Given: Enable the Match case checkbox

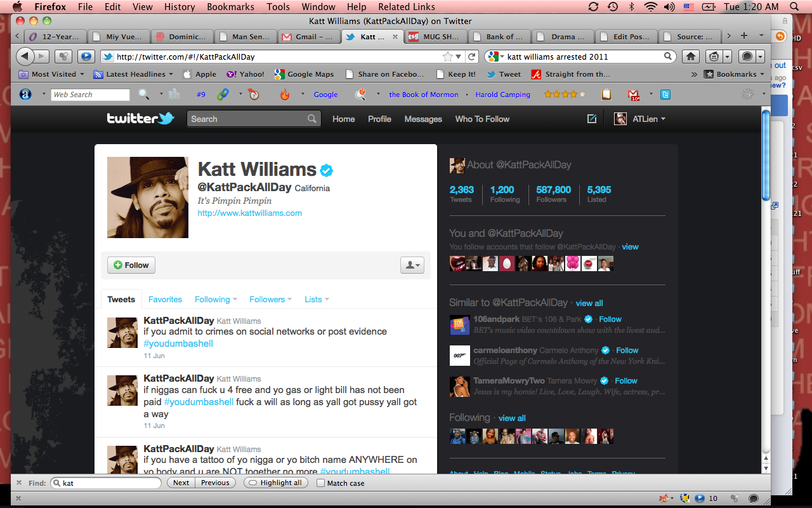Looking at the screenshot, I should tap(320, 483).
